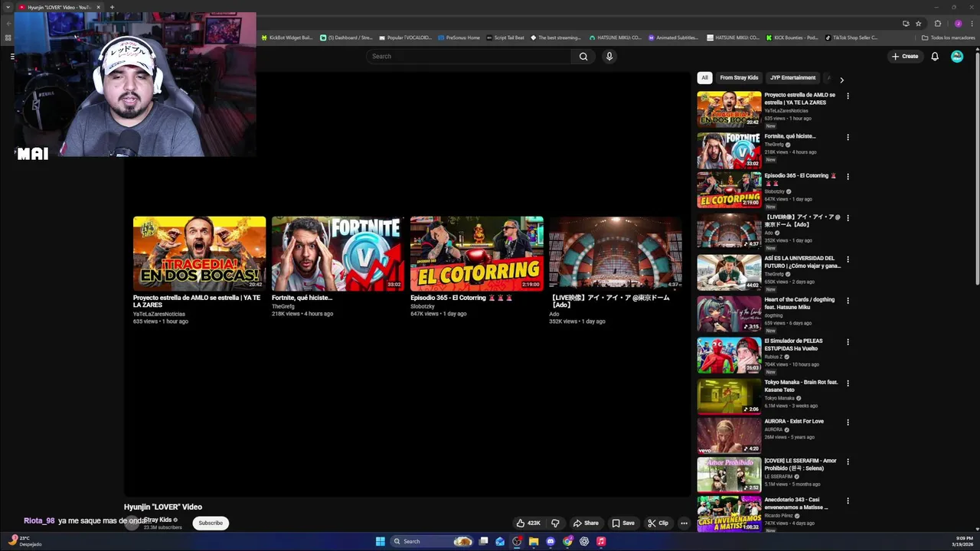Viewport: 980px width, 551px height.
Task: Open Chrome profile avatar in toolbar
Action: click(x=958, y=23)
